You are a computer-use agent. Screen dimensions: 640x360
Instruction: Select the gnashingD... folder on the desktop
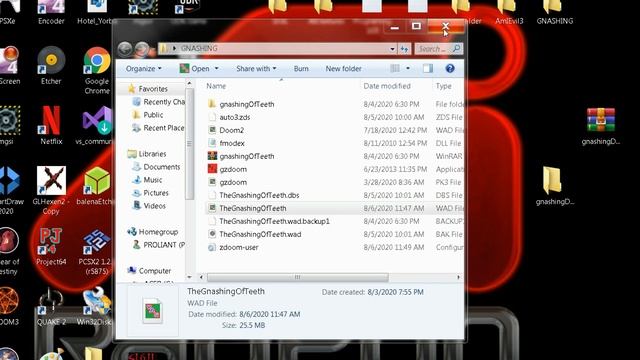coord(554,186)
